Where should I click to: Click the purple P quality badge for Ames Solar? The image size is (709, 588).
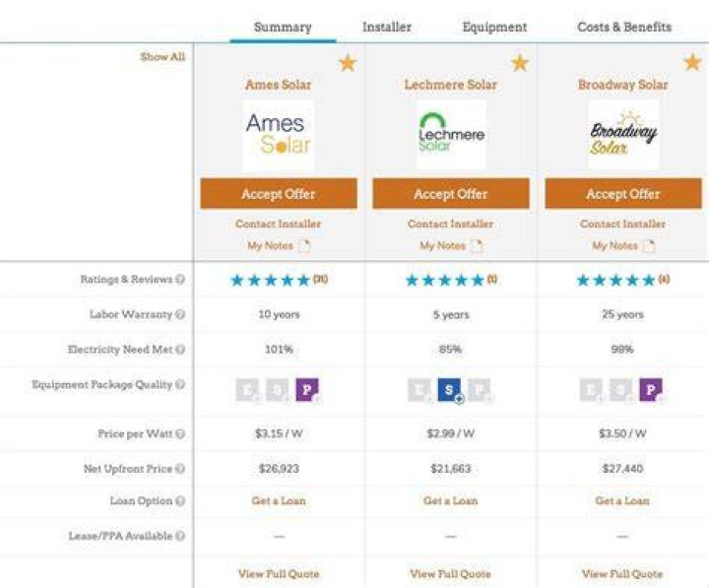(307, 389)
